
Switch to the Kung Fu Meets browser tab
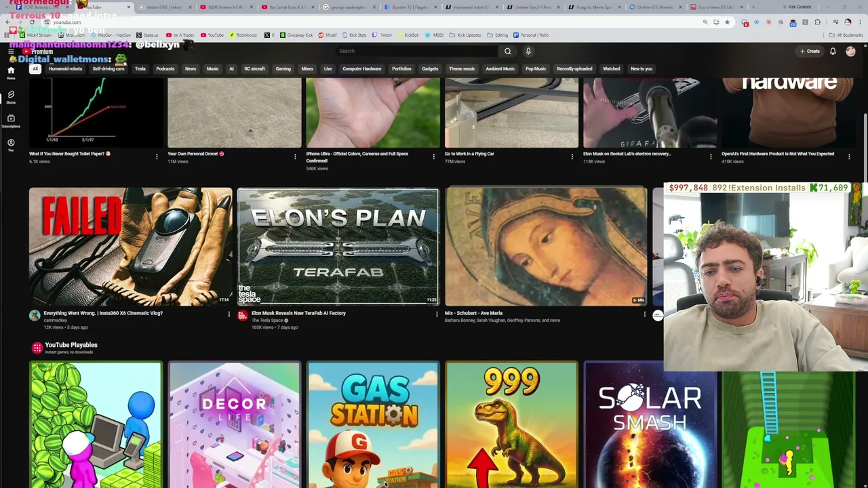(596, 7)
